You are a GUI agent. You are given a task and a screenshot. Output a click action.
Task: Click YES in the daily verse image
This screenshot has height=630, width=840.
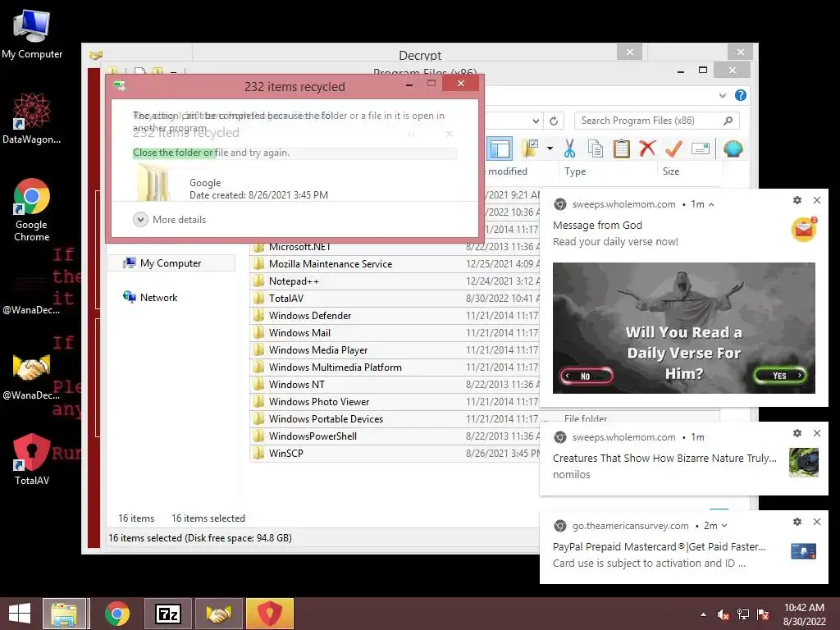click(780, 375)
